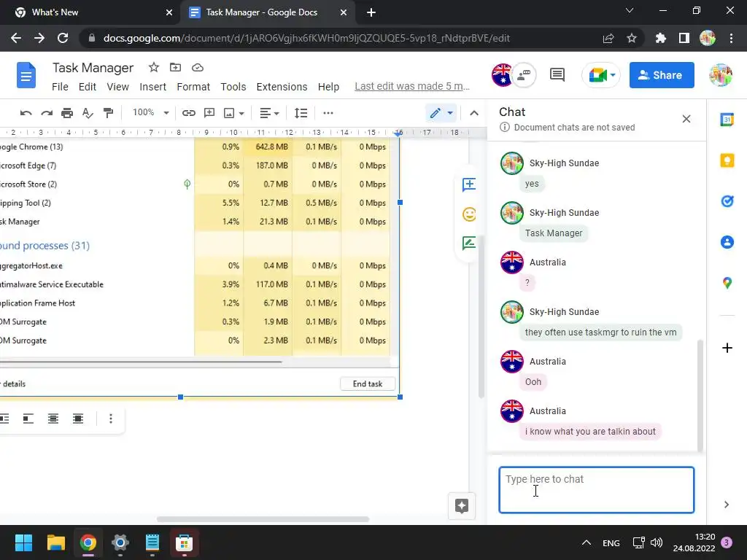Open the File menu
Screen dimensions: 747x560
[x=60, y=87]
